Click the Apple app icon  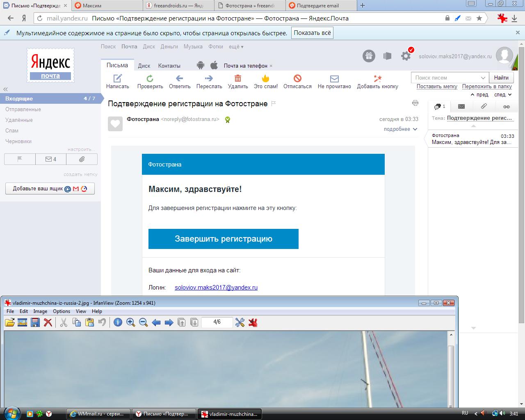(214, 65)
